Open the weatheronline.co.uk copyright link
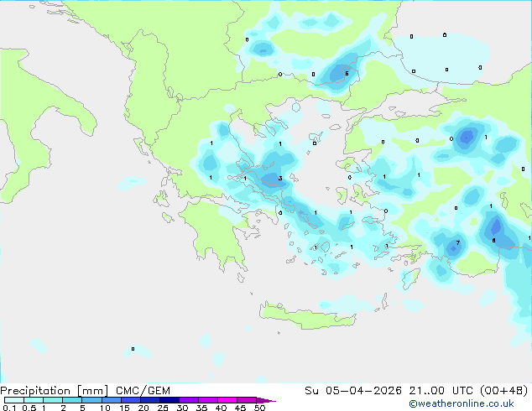The width and height of the screenshot is (532, 411). coord(461,403)
